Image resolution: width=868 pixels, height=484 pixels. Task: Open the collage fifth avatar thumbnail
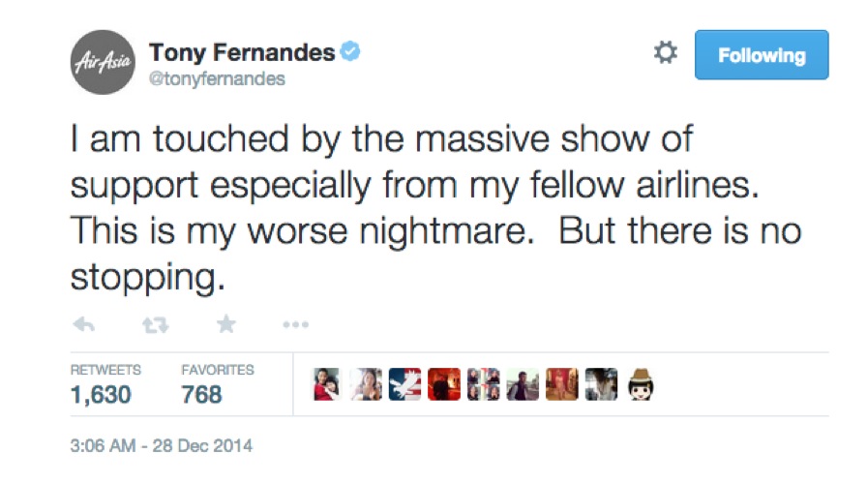[x=483, y=383]
